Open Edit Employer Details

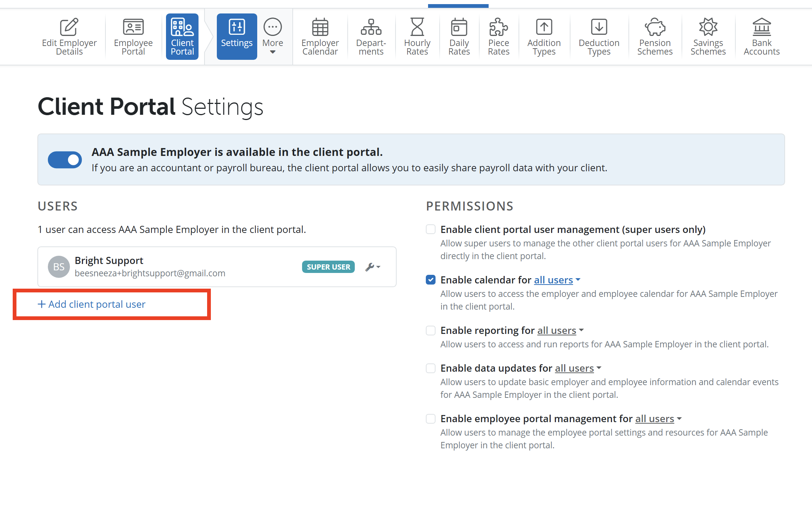point(69,37)
